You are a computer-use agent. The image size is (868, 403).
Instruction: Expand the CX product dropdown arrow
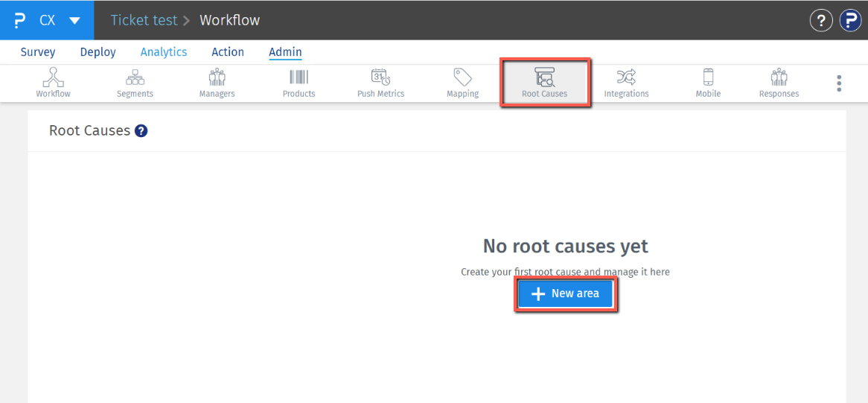(74, 21)
